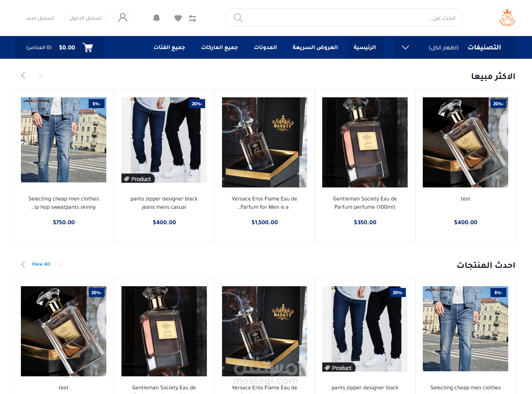Click the احدث المنتجات section heading
This screenshot has height=394, width=532.
pos(486,265)
